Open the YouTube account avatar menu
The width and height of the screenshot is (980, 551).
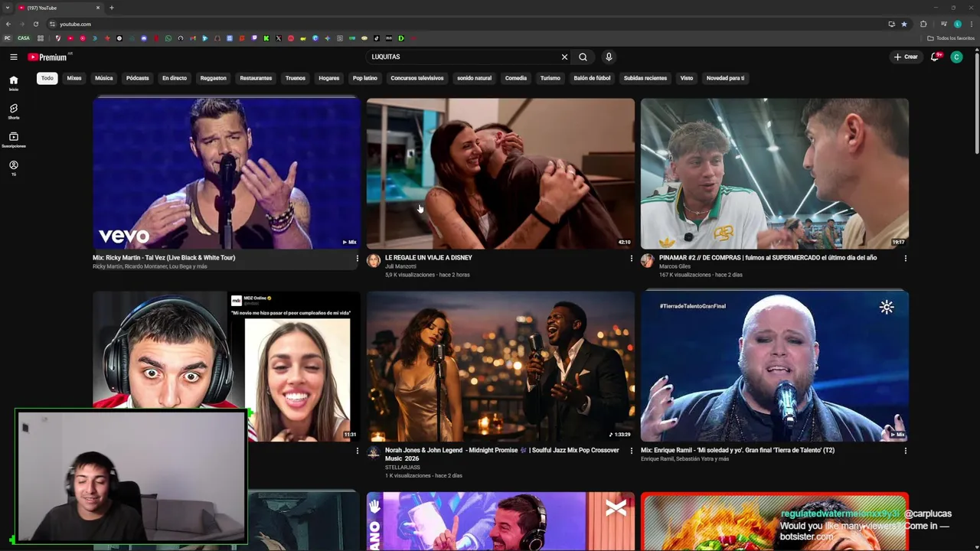click(x=956, y=57)
